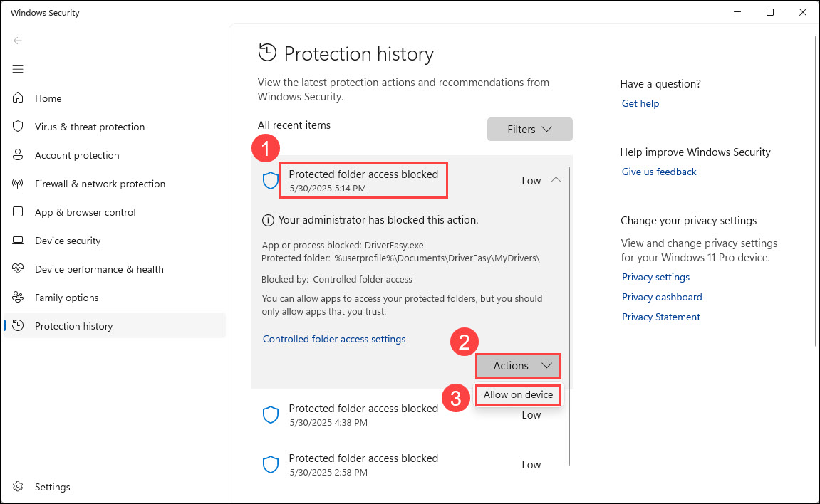This screenshot has width=820, height=504.
Task: Click the App & browser control icon
Action: [x=19, y=212]
